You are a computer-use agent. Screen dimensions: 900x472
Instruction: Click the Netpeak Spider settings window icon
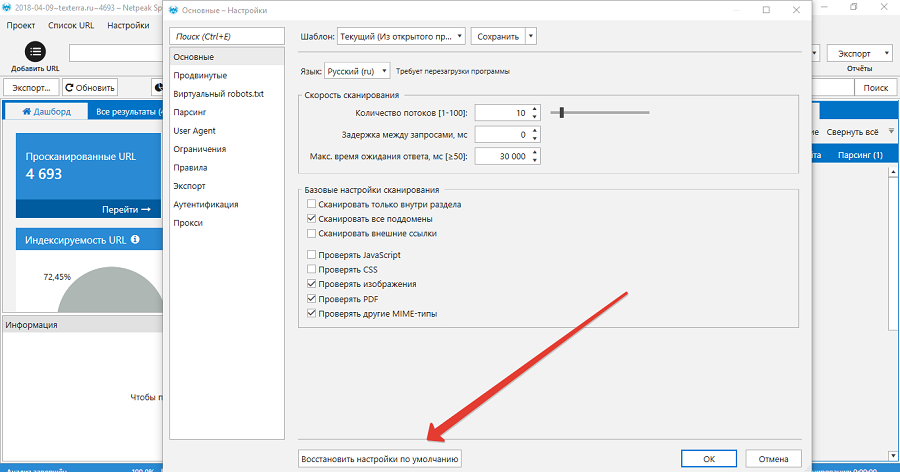point(173,10)
